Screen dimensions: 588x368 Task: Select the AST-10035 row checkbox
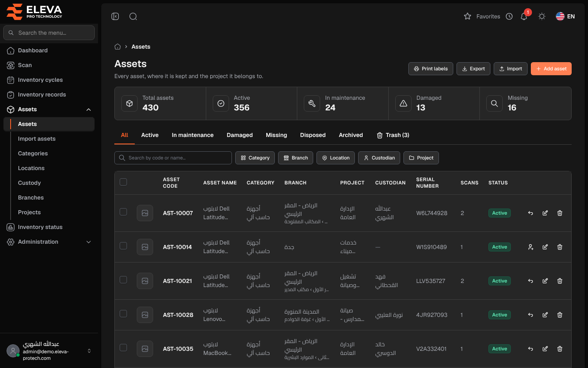click(123, 348)
